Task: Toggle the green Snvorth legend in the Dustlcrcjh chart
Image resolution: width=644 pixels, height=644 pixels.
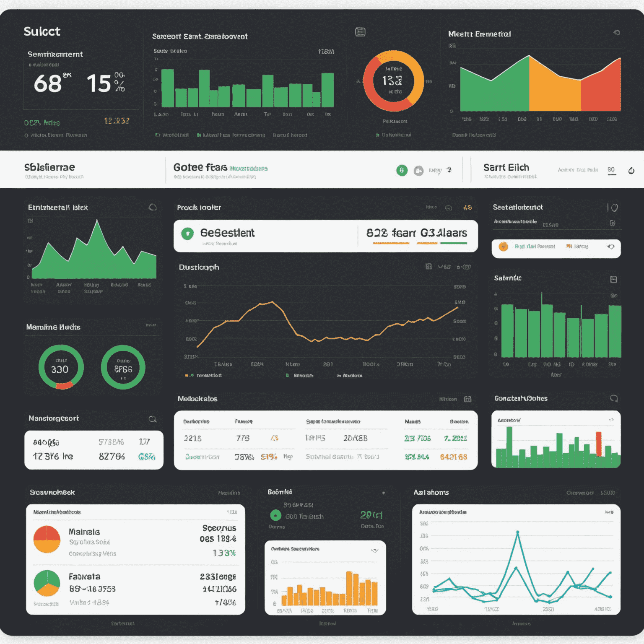Action: click(299, 375)
